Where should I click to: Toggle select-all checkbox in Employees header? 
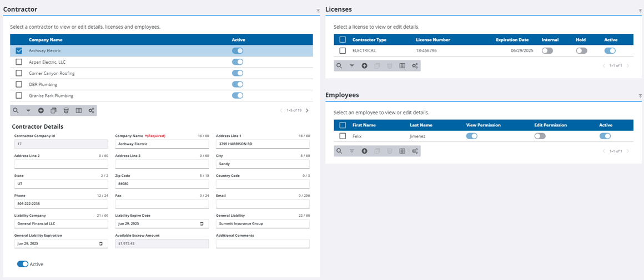(343, 125)
